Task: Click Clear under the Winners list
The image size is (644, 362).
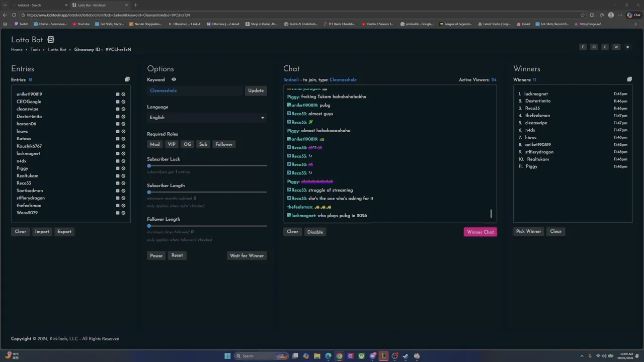Action: point(556,231)
